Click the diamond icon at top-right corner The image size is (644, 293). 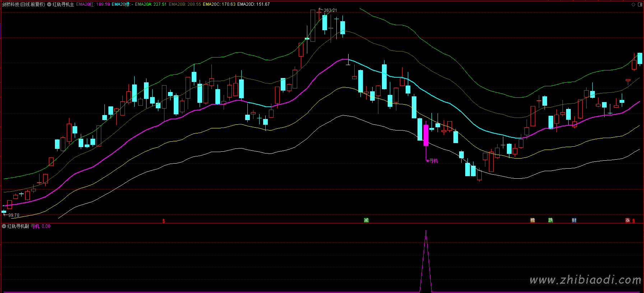point(634,4)
